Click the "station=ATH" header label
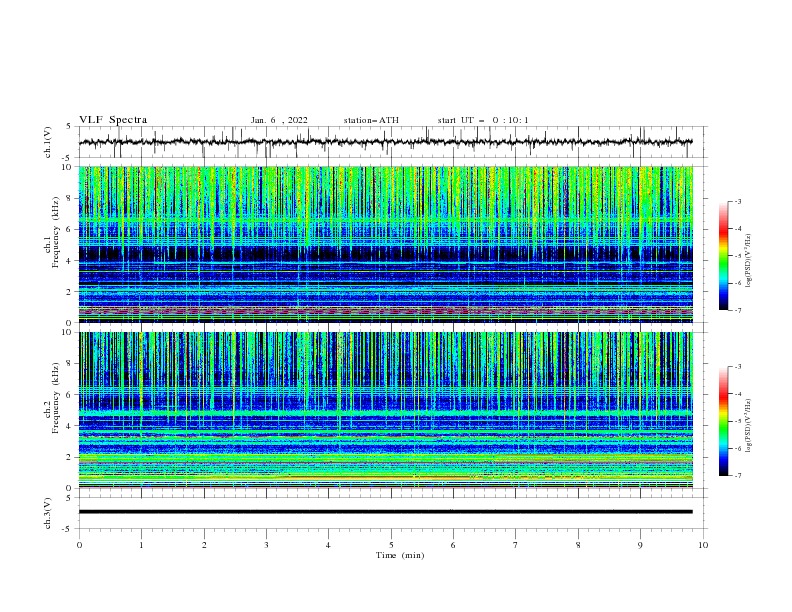 371,120
